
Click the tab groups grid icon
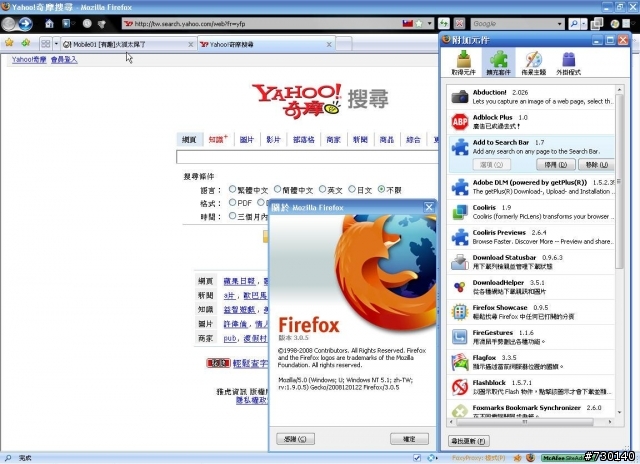pyautogui.click(x=46, y=44)
